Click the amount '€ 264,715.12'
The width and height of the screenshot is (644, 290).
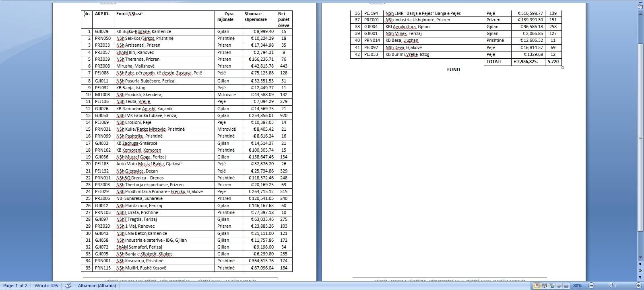point(261,191)
